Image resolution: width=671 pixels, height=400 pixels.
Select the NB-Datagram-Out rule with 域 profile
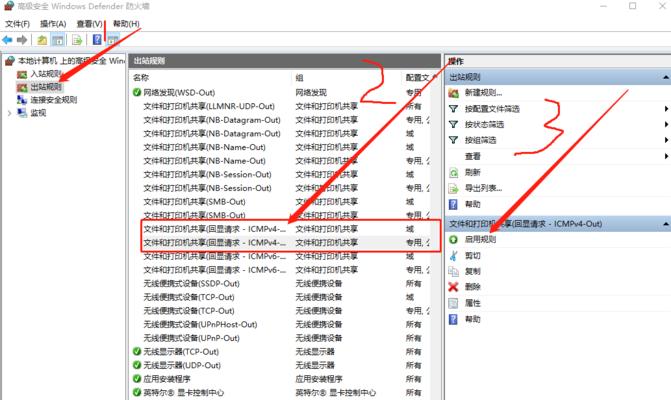tap(212, 133)
